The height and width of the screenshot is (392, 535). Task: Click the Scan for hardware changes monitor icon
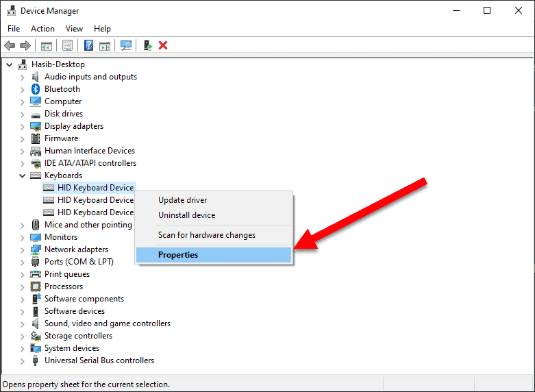[x=126, y=45]
